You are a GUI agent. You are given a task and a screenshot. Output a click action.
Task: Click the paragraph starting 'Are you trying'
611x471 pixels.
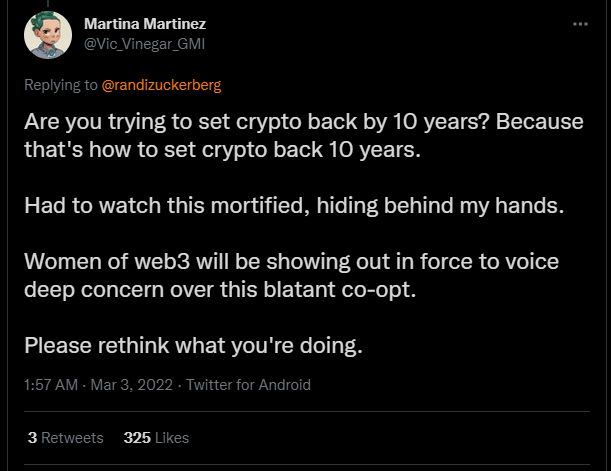[304, 136]
